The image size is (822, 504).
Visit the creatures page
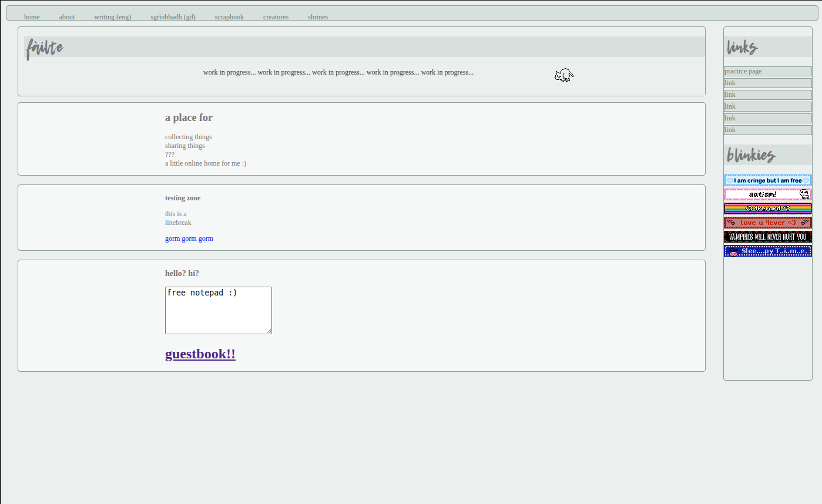coord(276,17)
